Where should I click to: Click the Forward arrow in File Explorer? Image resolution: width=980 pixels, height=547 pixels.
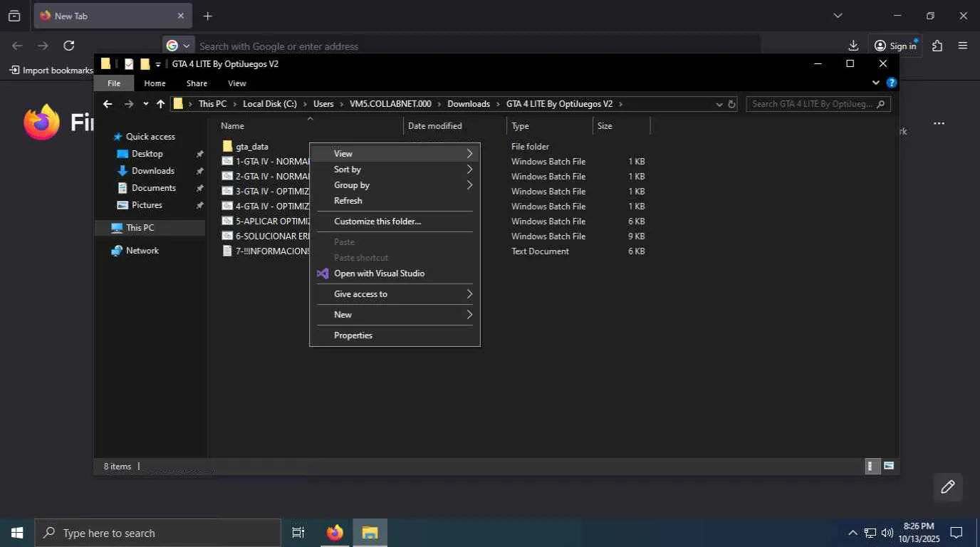click(129, 104)
